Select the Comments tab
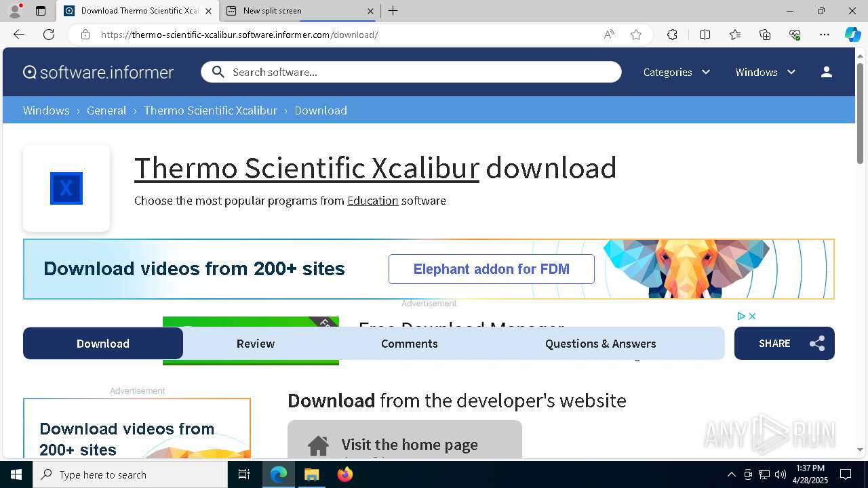Viewport: 868px width, 488px height. pyautogui.click(x=410, y=344)
